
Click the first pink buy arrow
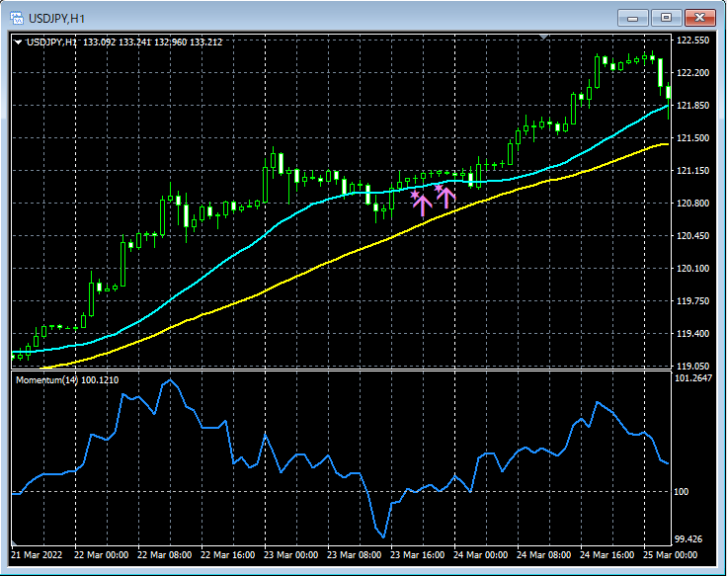coord(423,206)
